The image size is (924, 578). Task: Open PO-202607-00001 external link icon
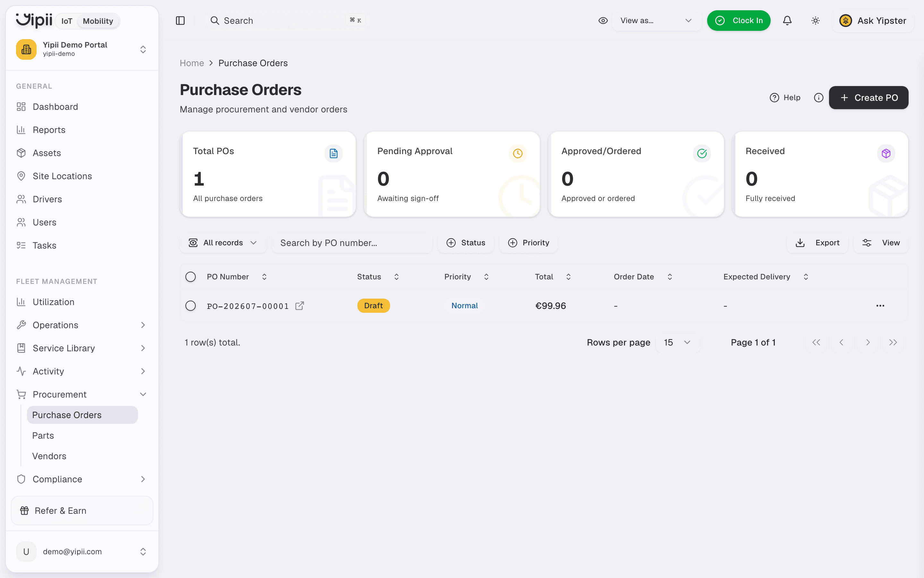point(300,306)
